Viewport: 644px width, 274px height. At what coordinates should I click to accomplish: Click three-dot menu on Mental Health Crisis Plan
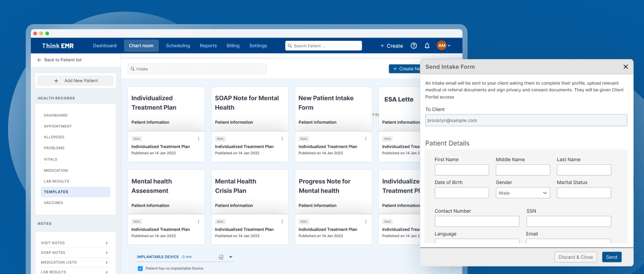(x=282, y=222)
